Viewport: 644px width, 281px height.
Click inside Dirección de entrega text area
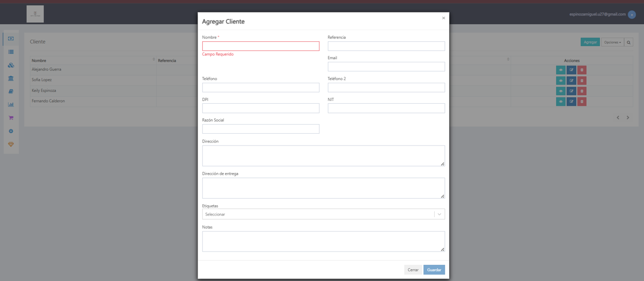[x=324, y=188]
